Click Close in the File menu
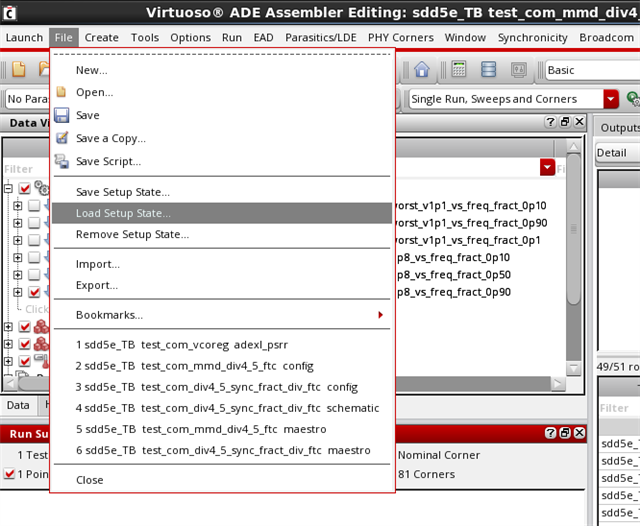Screen dimensions: 640x526 click(222, 480)
